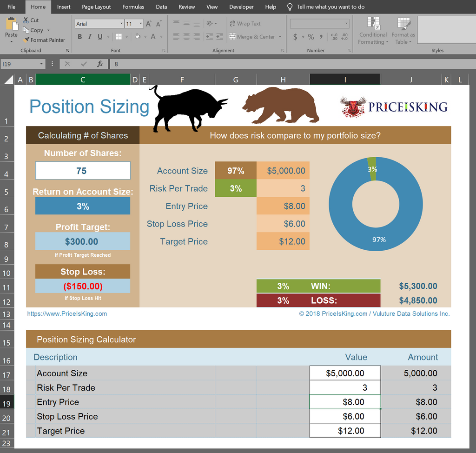Click the Decrease Decimal icon
Viewport: 476px width, 453px height.
(x=344, y=37)
